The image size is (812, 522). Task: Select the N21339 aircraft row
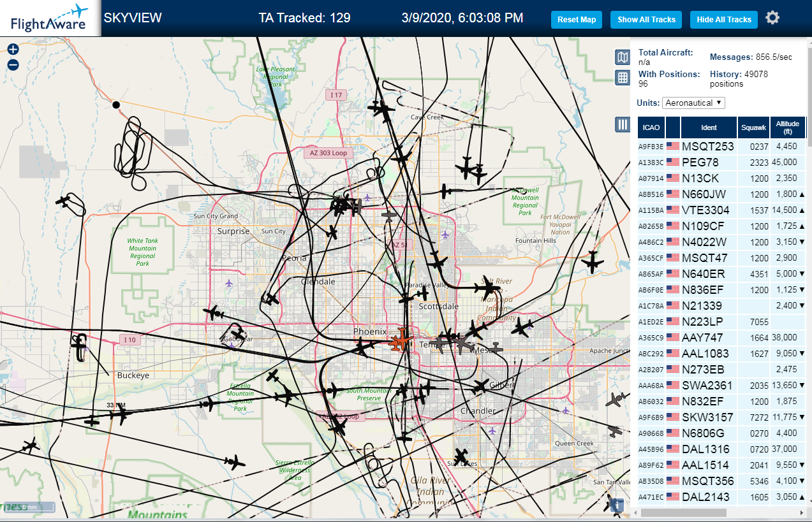pos(721,305)
